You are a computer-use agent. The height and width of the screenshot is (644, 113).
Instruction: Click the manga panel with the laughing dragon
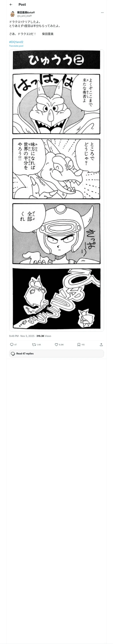pos(56,104)
